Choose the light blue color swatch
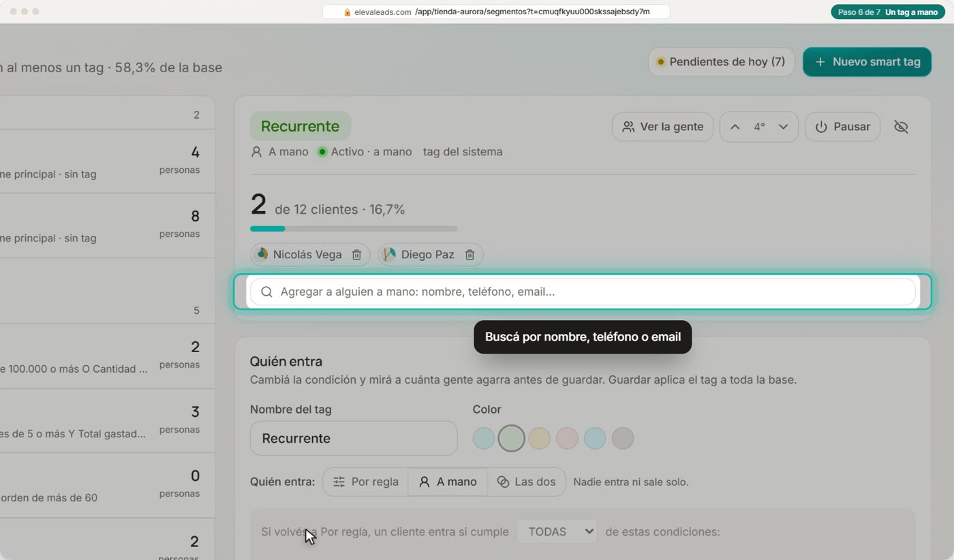 click(x=595, y=438)
